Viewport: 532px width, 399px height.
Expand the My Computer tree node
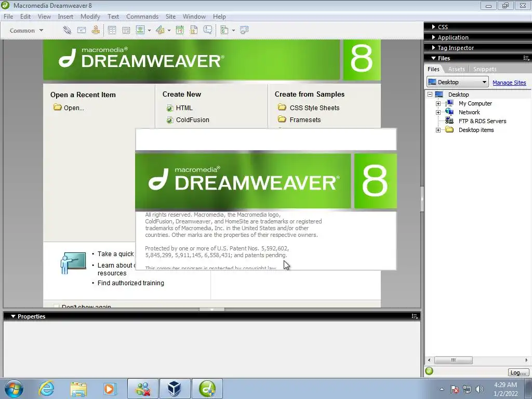(438, 103)
